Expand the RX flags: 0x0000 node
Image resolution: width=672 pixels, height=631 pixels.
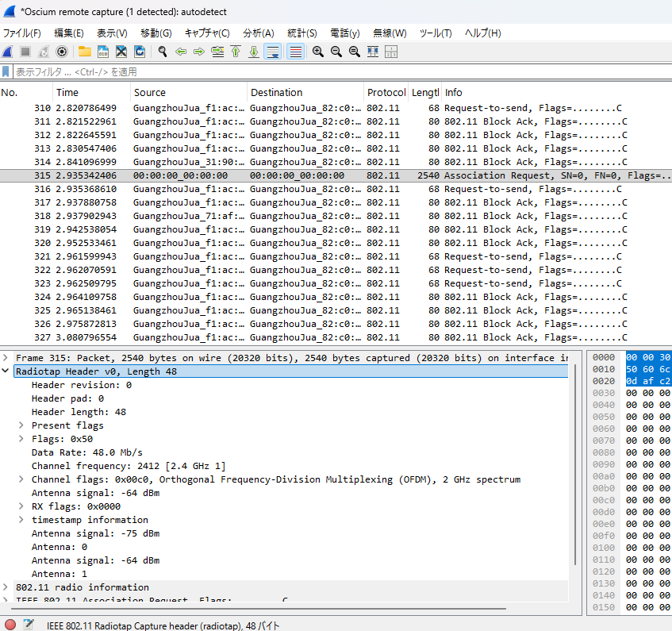pos(21,506)
